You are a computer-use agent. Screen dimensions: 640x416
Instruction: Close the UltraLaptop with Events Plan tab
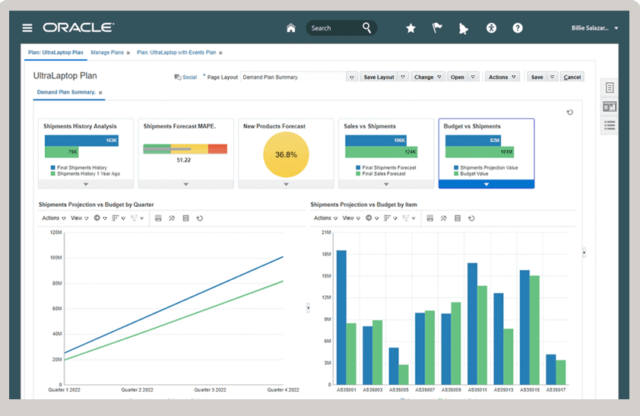tap(221, 53)
